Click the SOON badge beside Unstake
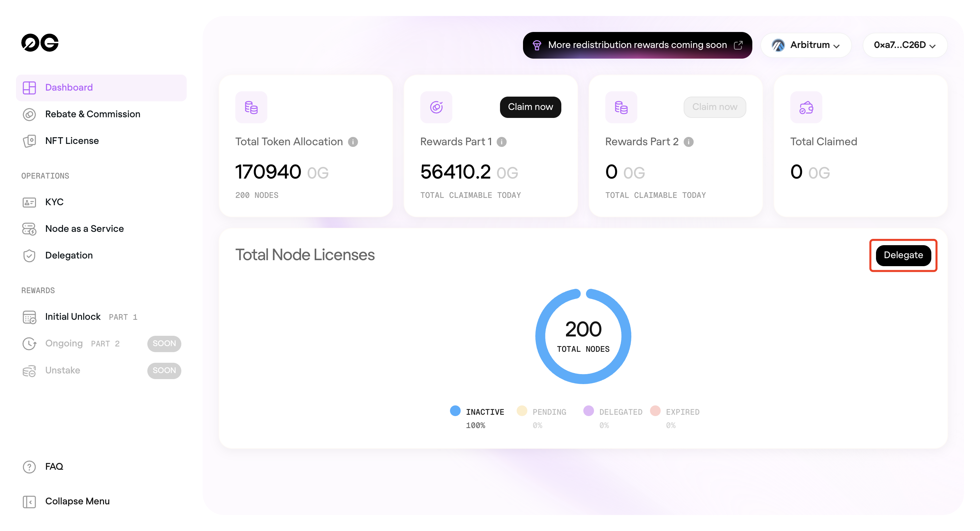The image size is (980, 531). click(164, 370)
